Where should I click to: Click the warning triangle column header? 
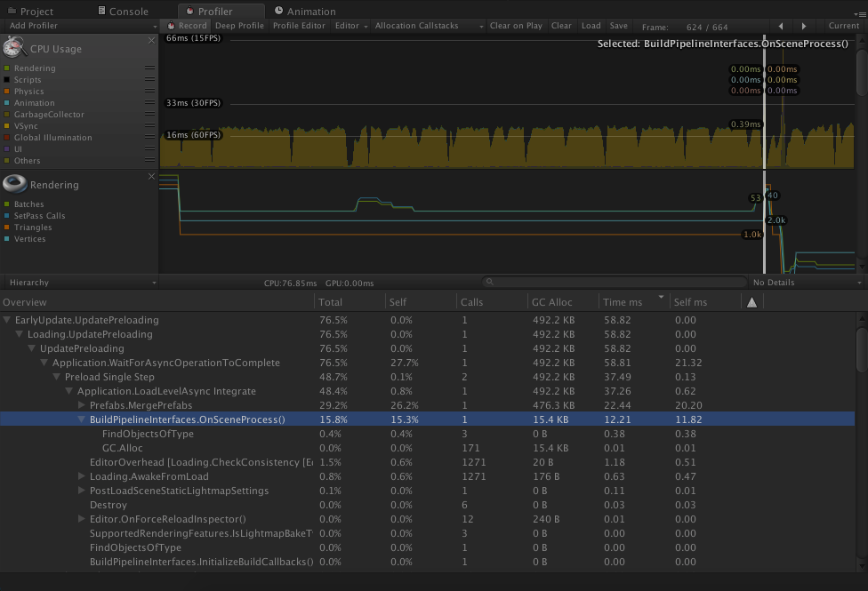[751, 302]
